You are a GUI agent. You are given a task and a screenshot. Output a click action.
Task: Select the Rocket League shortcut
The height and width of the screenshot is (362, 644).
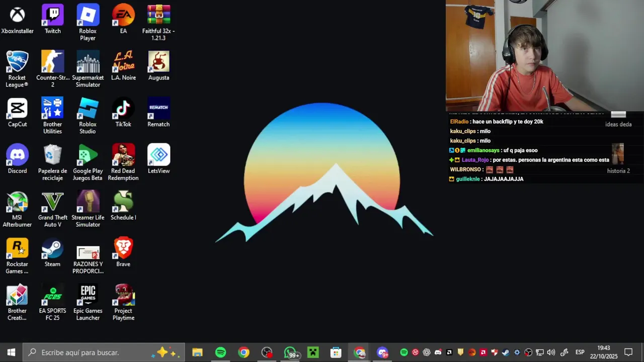(17, 69)
